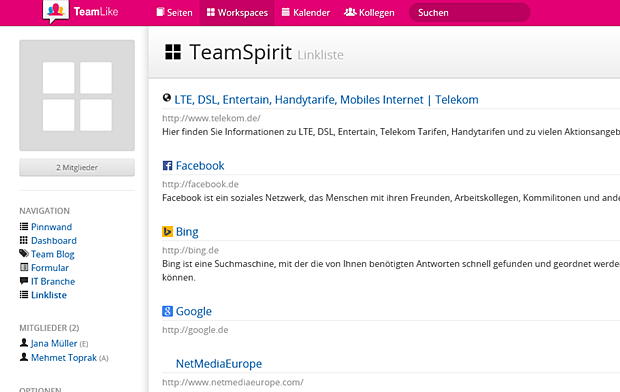Open Pinnwand in the navigation
This screenshot has height=392, width=620.
click(51, 227)
